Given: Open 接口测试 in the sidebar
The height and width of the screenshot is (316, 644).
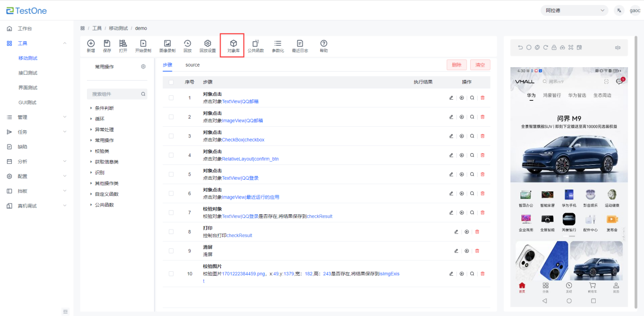Looking at the screenshot, I should click(x=28, y=73).
